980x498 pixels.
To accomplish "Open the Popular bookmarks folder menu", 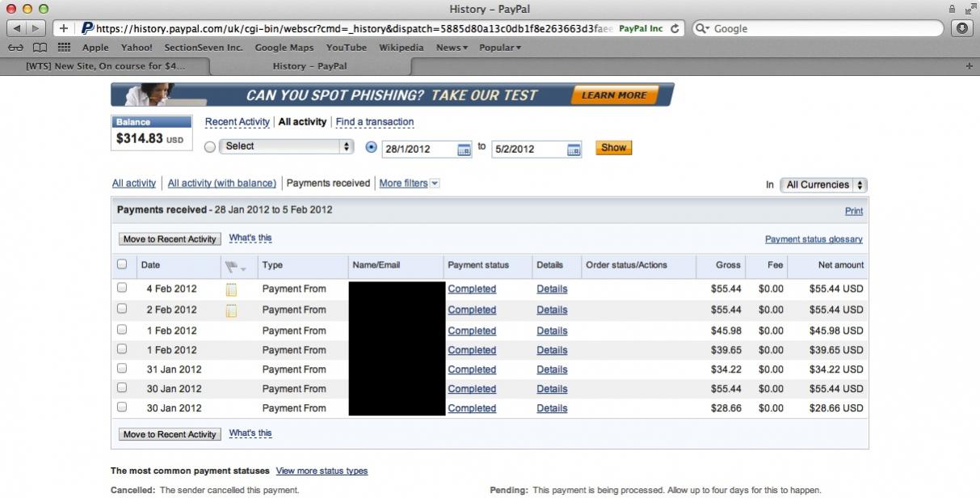I will click(x=500, y=48).
